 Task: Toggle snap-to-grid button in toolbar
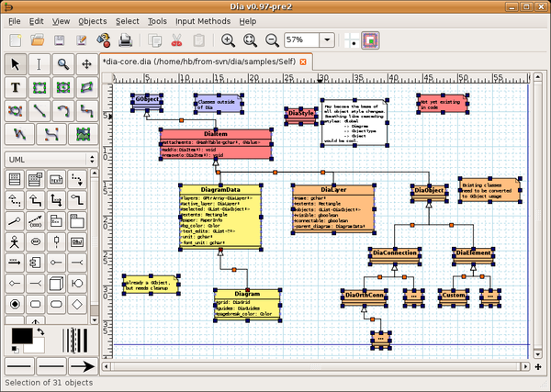pyautogui.click(x=354, y=40)
